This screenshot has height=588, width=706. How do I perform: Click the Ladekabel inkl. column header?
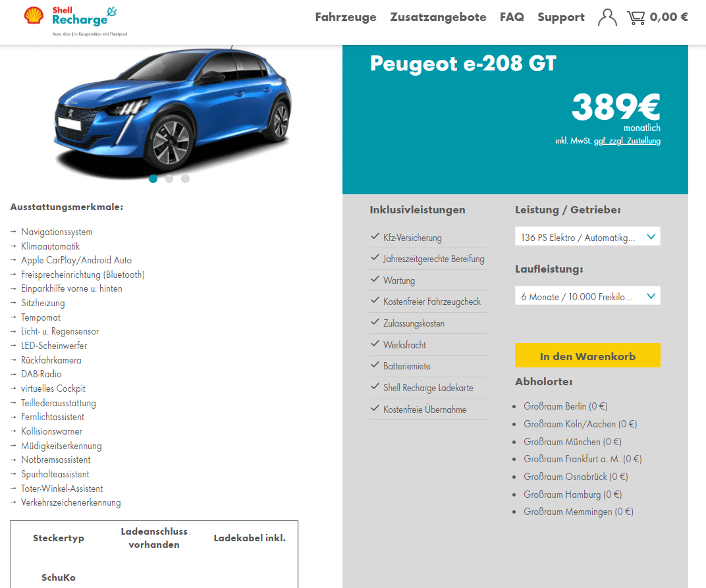tap(250, 538)
